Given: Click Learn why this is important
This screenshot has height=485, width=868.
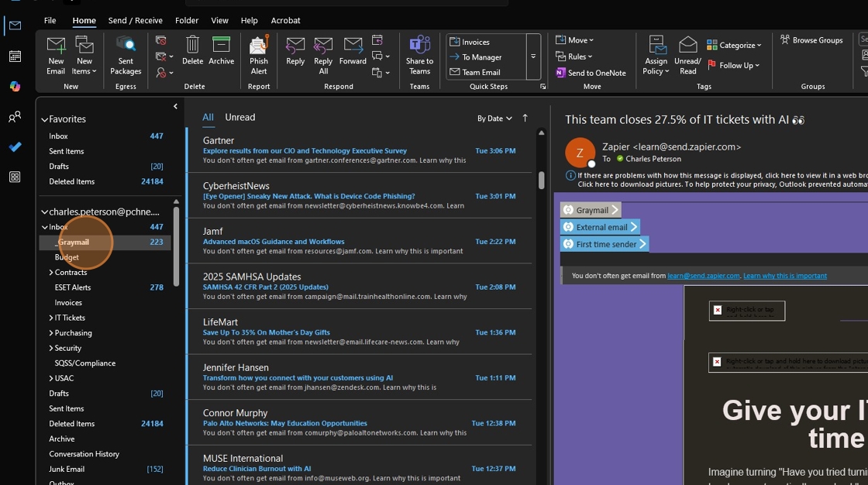Looking at the screenshot, I should [785, 276].
